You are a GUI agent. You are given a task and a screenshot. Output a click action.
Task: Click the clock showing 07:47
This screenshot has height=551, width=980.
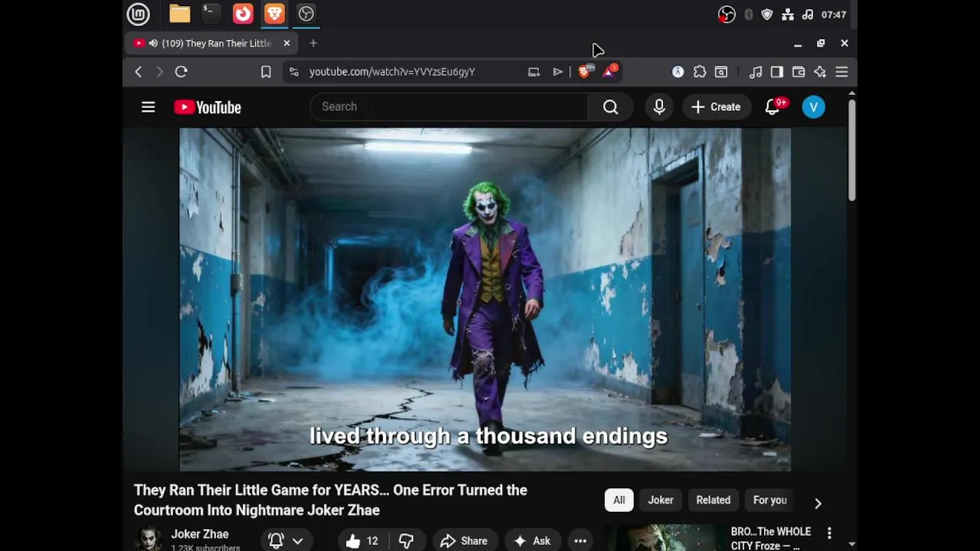(834, 15)
